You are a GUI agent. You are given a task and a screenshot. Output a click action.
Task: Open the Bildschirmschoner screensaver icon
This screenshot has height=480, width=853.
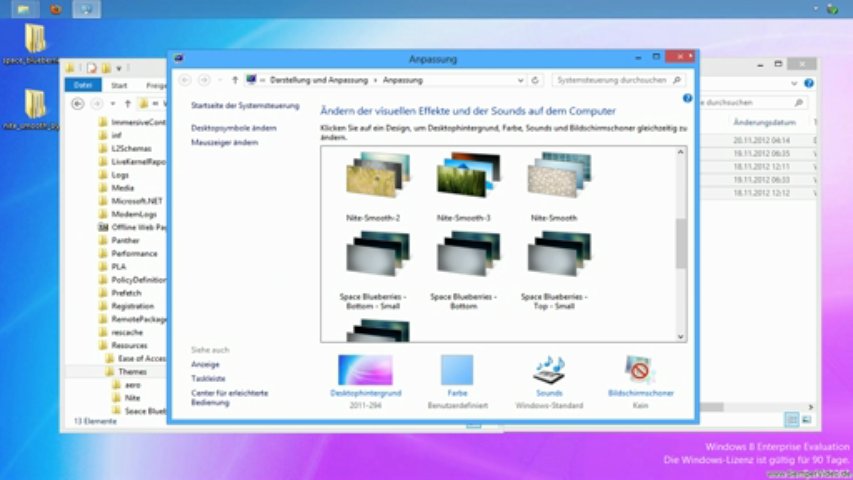pyautogui.click(x=640, y=370)
